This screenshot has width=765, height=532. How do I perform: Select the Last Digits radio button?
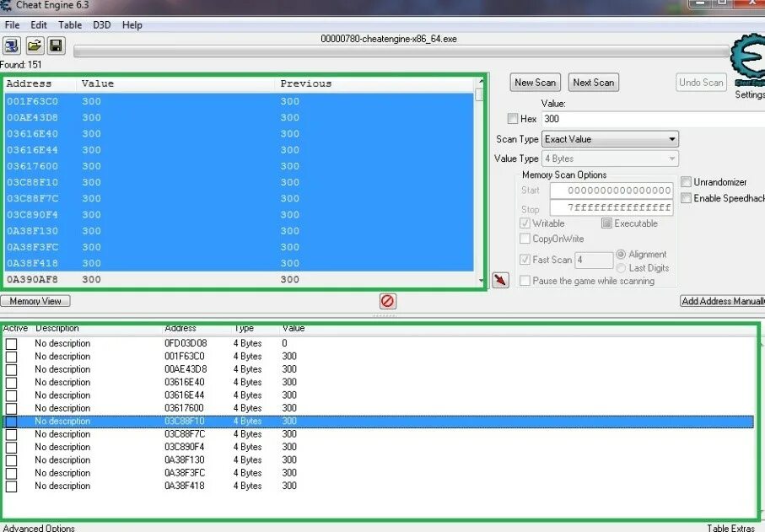coord(621,268)
